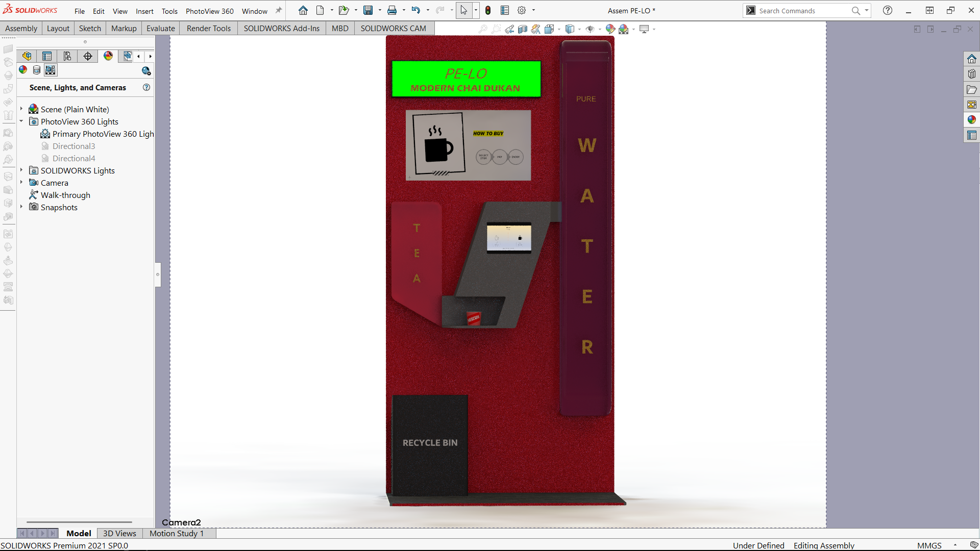Open the Design Library in the task pane
980x551 pixels.
point(971,74)
